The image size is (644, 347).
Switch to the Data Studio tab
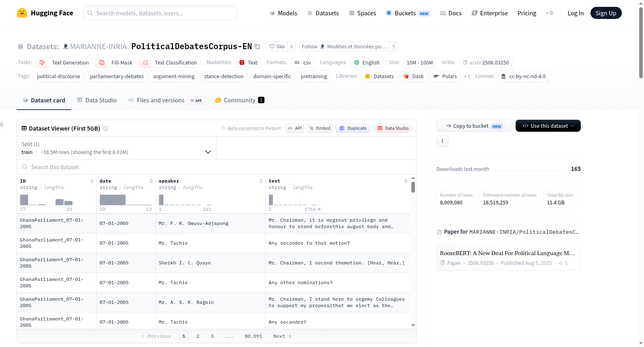(97, 100)
